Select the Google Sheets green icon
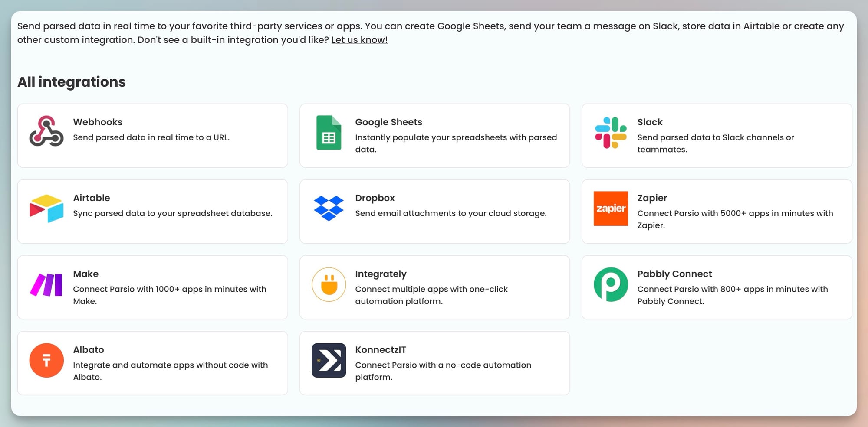 click(x=329, y=133)
